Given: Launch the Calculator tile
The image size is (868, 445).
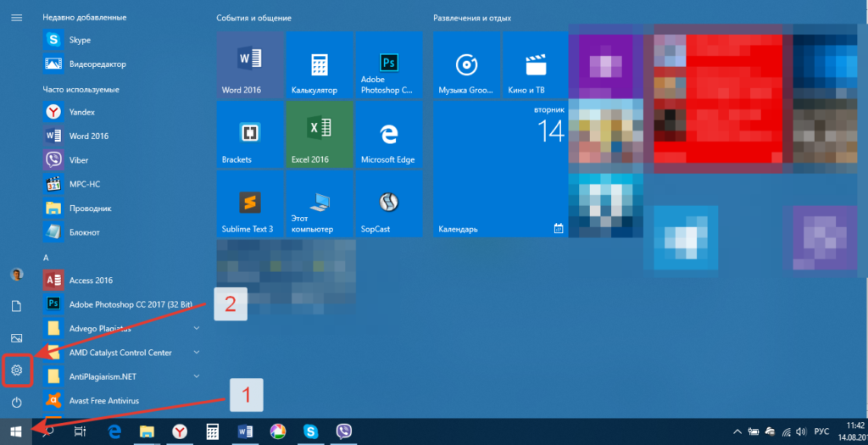Looking at the screenshot, I should pyautogui.click(x=319, y=66).
